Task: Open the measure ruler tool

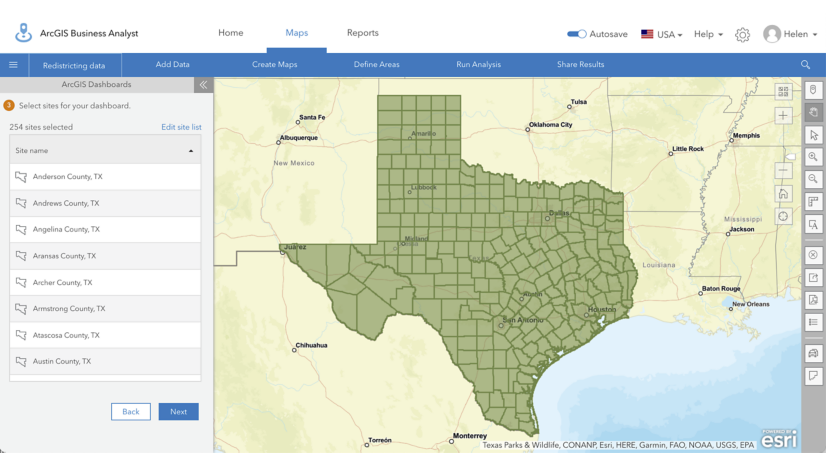Action: [x=813, y=202]
